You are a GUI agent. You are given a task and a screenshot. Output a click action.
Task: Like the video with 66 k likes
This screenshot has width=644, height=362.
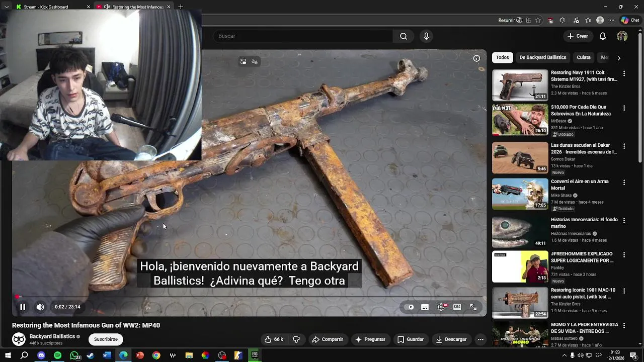(x=274, y=339)
